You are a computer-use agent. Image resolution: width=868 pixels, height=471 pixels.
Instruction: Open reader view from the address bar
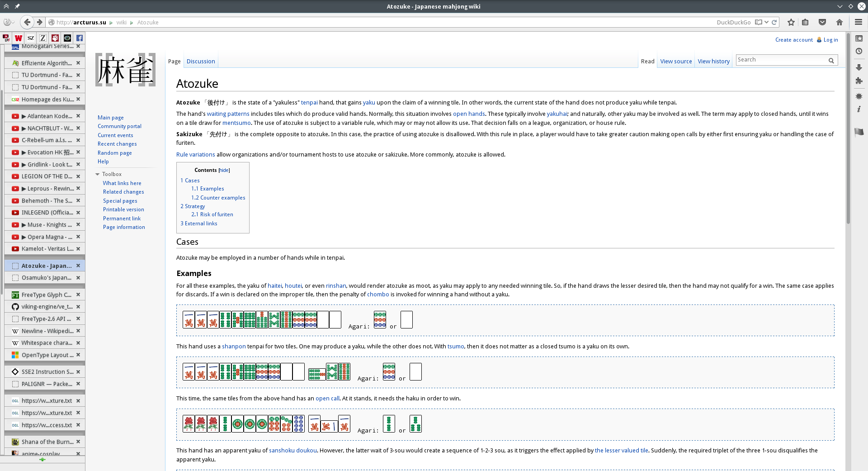759,22
